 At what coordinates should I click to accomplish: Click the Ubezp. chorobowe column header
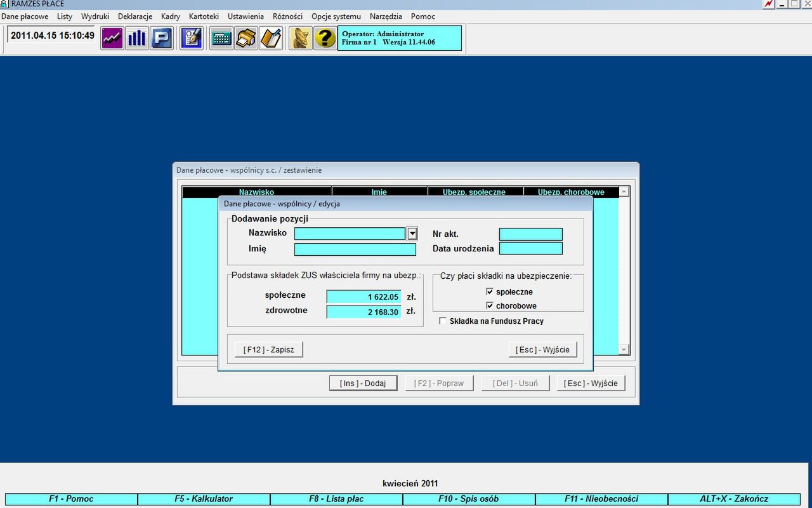click(x=571, y=192)
